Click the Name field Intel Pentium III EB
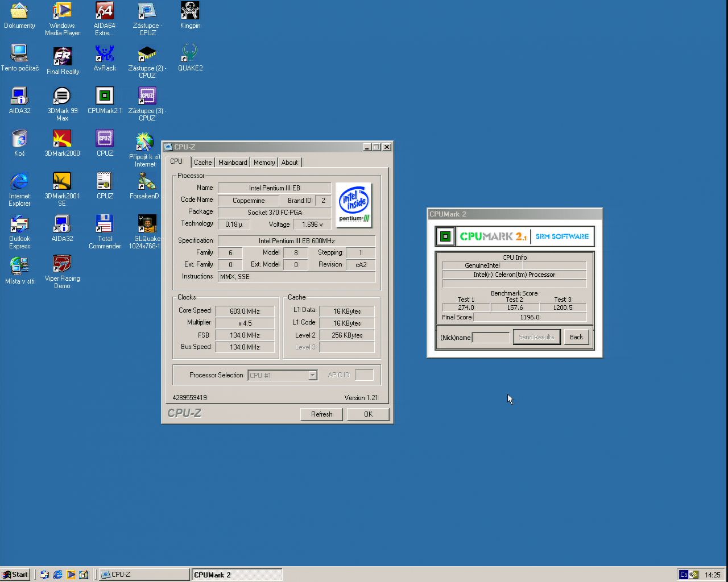Image resolution: width=728 pixels, height=582 pixels. pyautogui.click(x=274, y=188)
